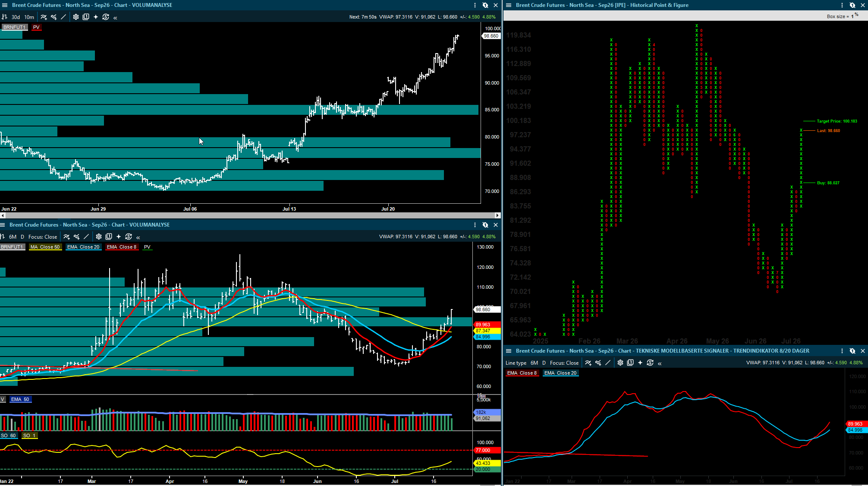Open kebab options menu in 6M daily chart
Viewport: 868px width, 486px height.
[x=475, y=225]
